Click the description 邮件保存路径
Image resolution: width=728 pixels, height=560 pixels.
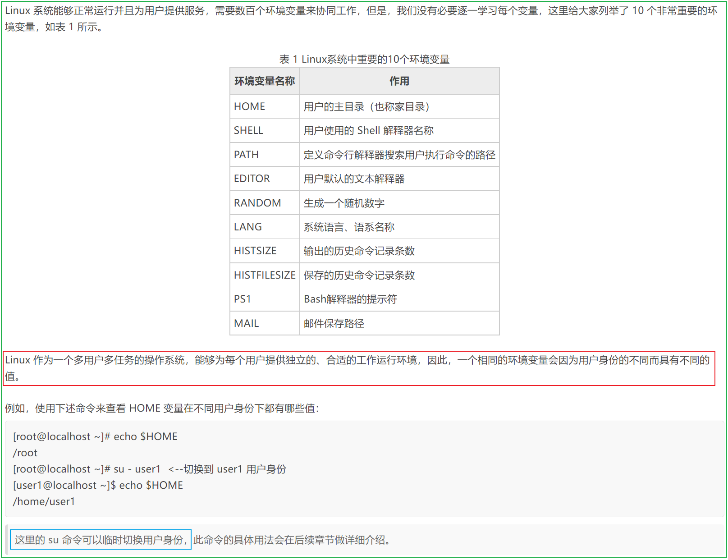[399, 323]
